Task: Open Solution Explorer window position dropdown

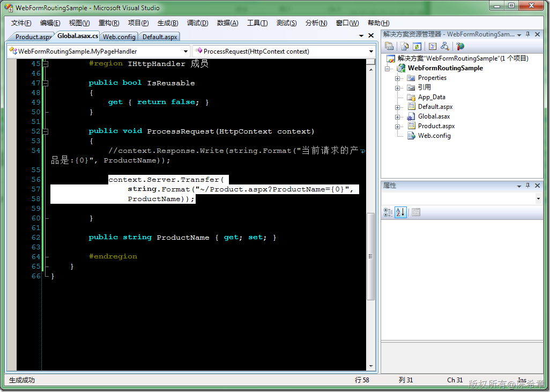Action: (x=519, y=35)
